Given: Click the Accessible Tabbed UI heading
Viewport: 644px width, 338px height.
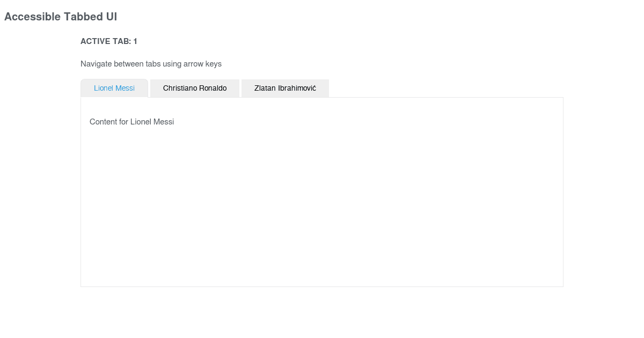Looking at the screenshot, I should (x=61, y=17).
